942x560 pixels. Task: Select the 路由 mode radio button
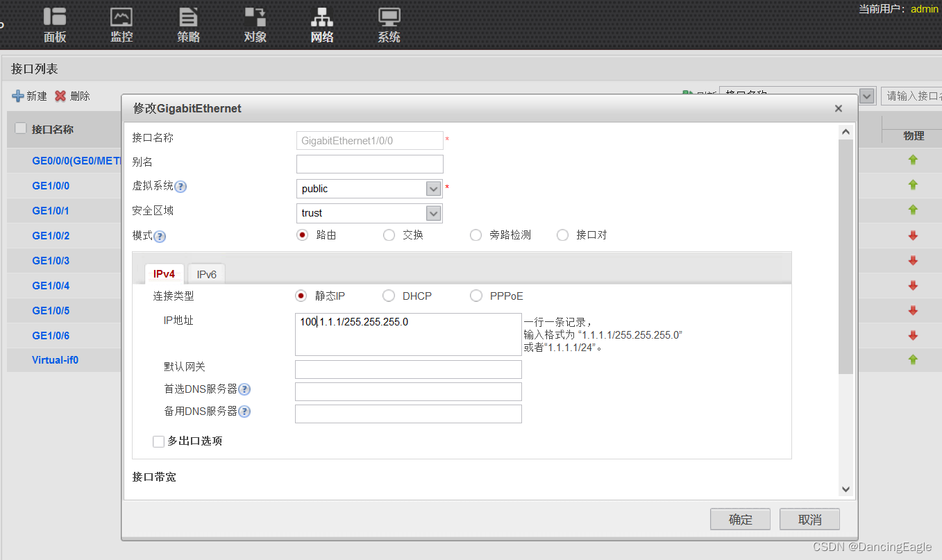(x=302, y=235)
